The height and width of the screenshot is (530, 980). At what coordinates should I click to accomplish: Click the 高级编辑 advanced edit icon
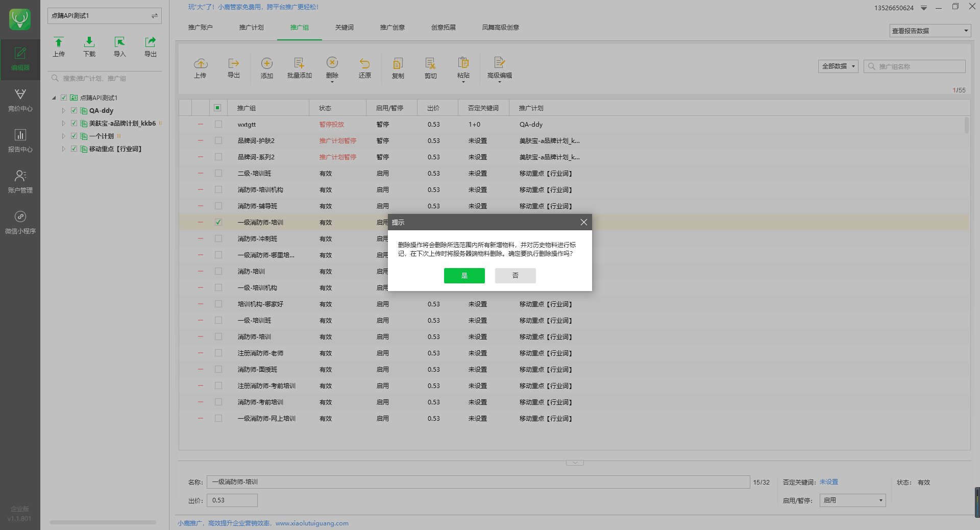(x=500, y=63)
